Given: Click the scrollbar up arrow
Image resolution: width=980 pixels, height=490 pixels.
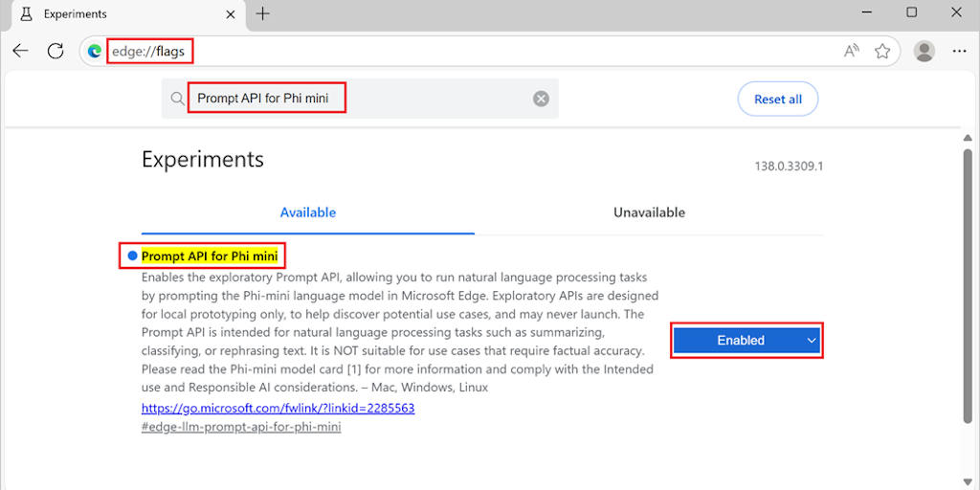Looking at the screenshot, I should [968, 138].
